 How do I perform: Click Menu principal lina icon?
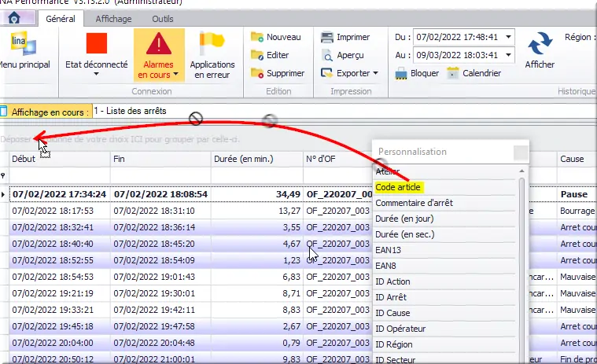pyautogui.click(x=17, y=44)
